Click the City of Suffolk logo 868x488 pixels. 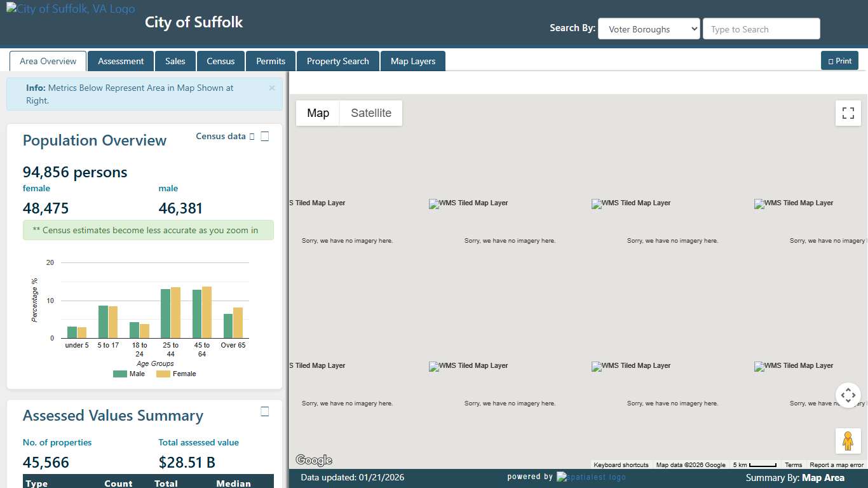[x=70, y=8]
